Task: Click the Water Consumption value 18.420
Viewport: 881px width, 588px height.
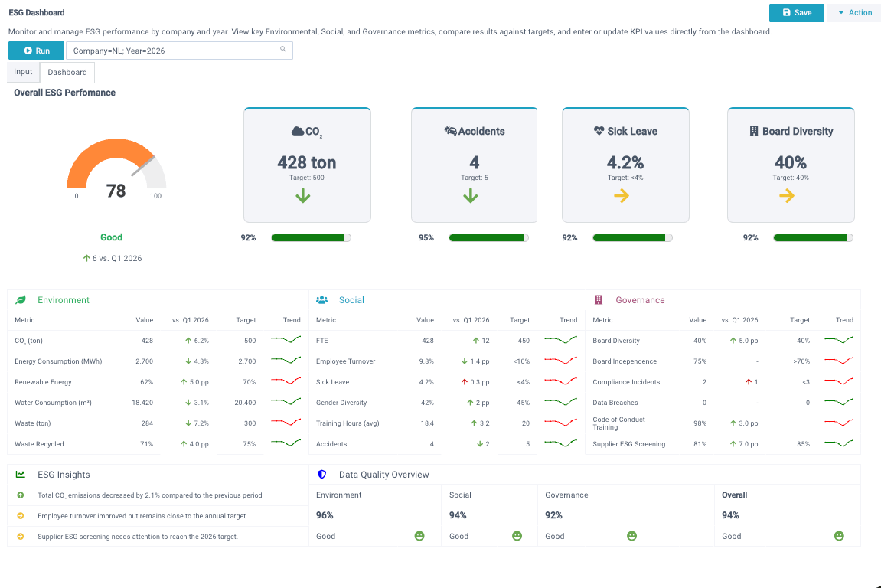Action: click(142, 403)
